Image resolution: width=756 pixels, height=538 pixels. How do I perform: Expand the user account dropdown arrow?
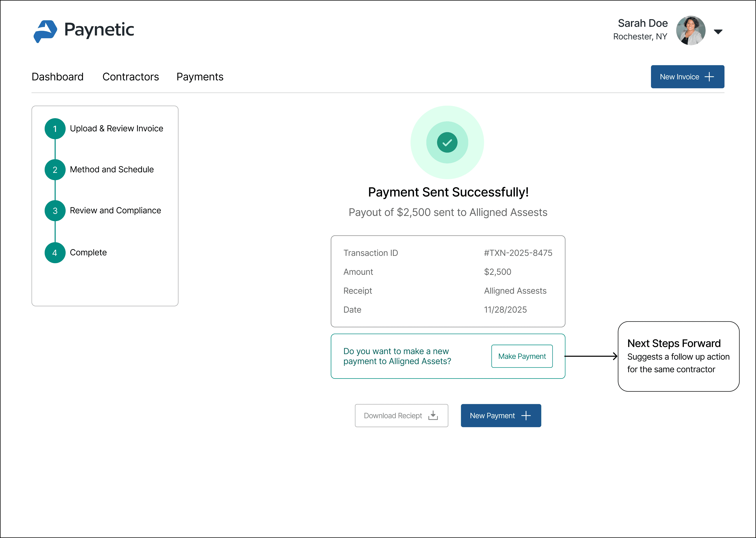point(718,32)
